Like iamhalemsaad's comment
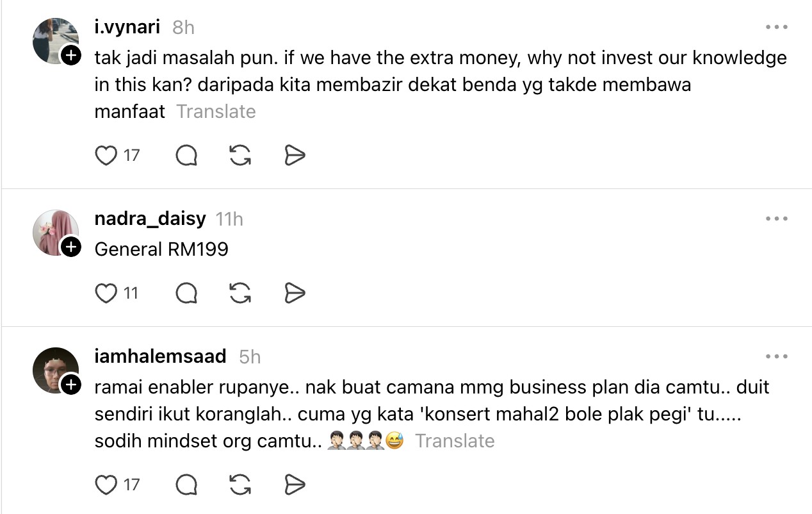The width and height of the screenshot is (812, 514). coord(106,485)
